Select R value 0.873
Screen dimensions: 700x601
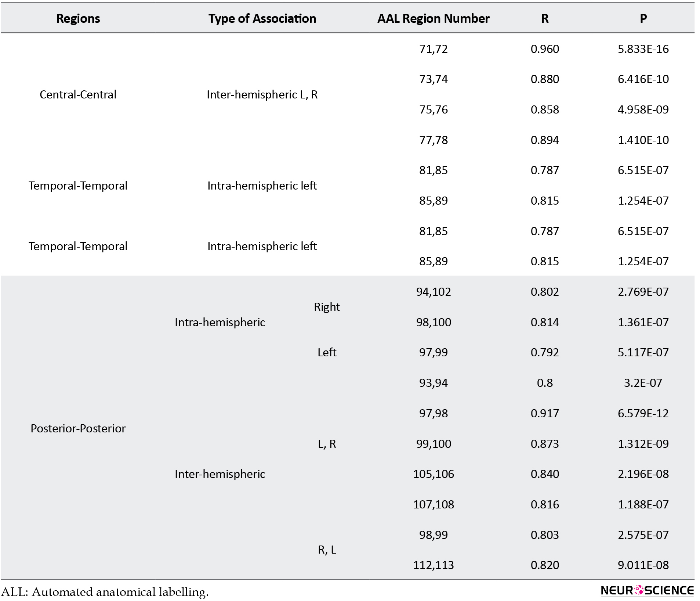[545, 444]
